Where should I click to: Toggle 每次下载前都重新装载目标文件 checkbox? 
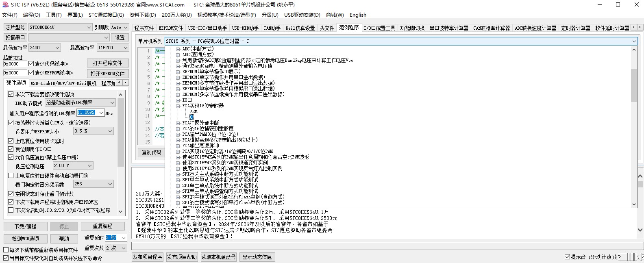[x=6, y=250]
